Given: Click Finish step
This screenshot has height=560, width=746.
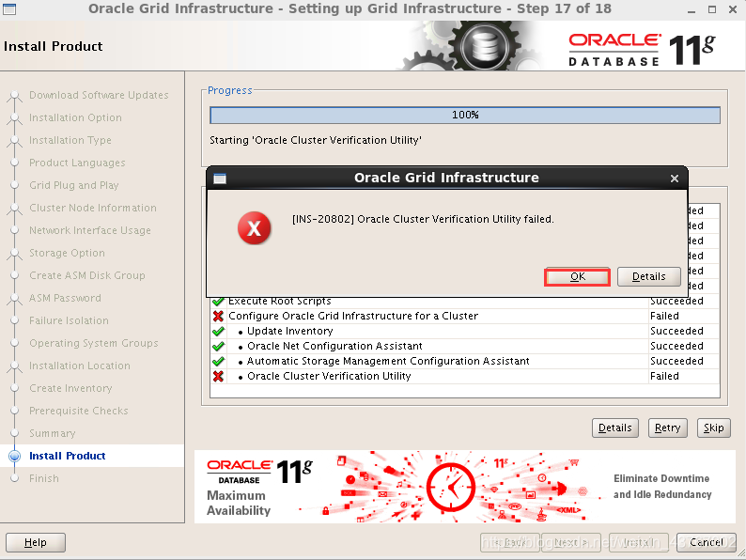Looking at the screenshot, I should click(x=44, y=478).
